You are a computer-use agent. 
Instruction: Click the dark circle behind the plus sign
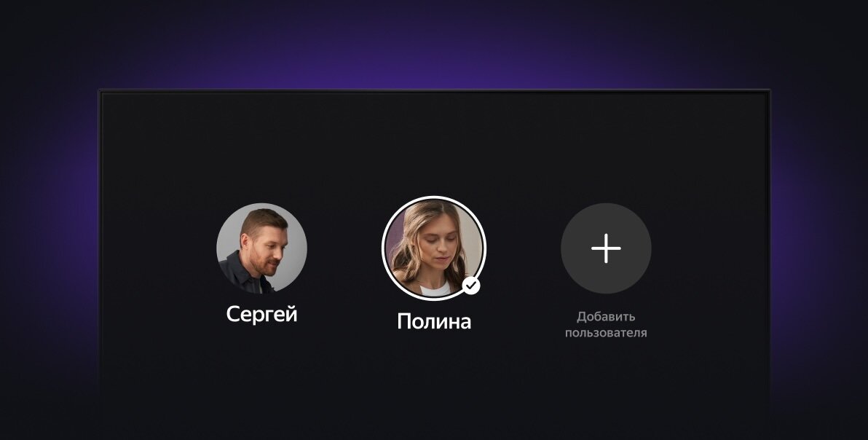coord(606,248)
